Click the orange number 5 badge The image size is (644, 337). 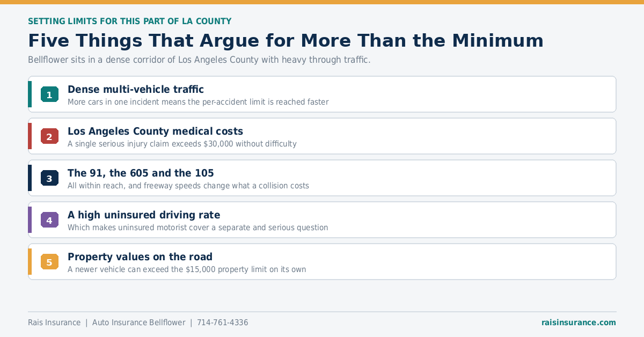pos(49,262)
